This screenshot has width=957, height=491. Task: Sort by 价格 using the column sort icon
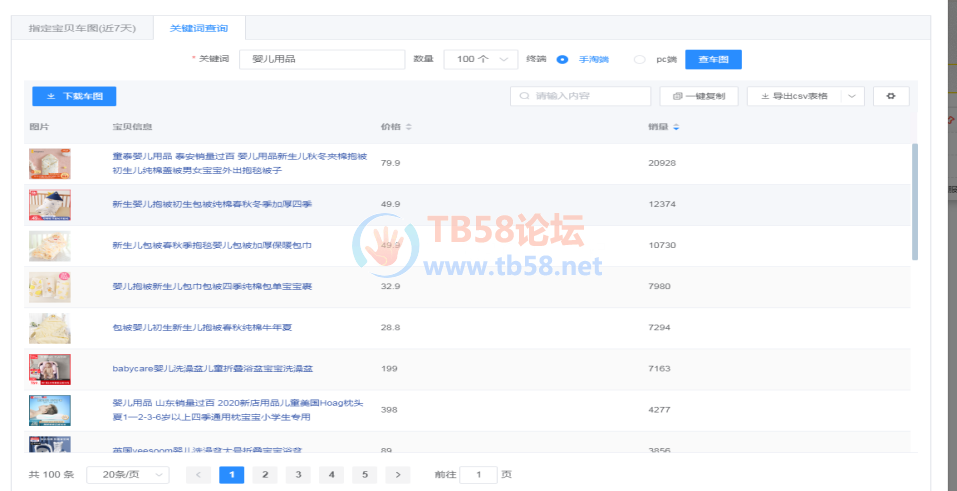click(x=408, y=127)
